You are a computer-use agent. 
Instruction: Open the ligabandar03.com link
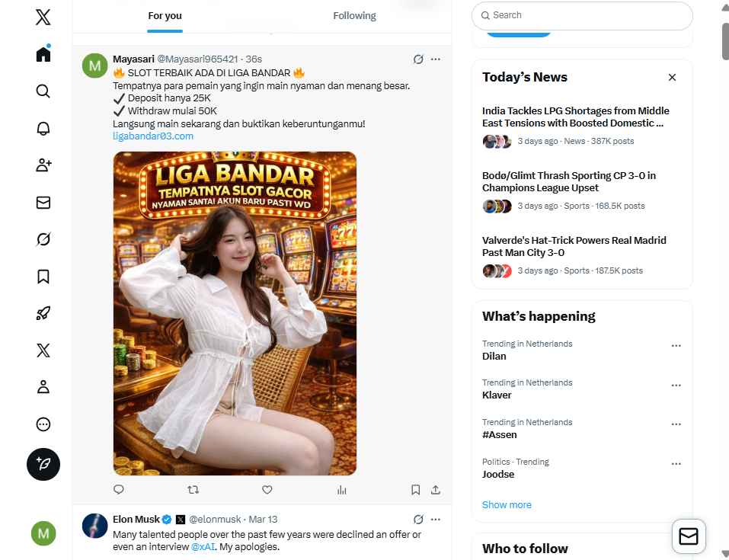(153, 136)
